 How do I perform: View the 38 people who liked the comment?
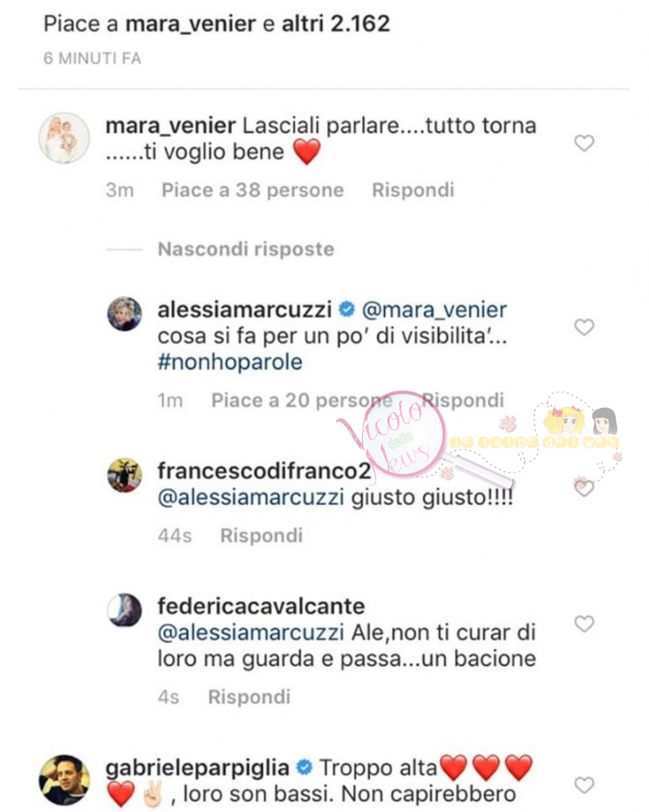pyautogui.click(x=252, y=190)
